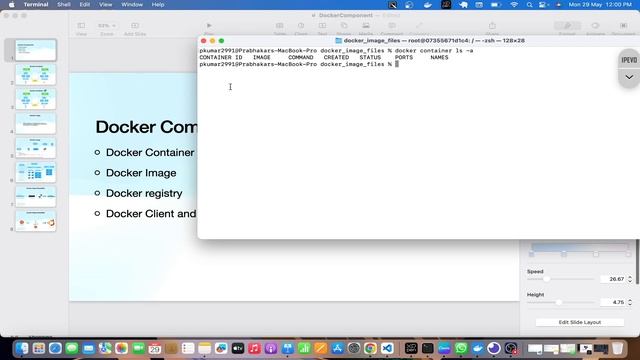Screen dimensions: 640x360
Task: Open Google Chrome from the Dock
Action: 371,348
